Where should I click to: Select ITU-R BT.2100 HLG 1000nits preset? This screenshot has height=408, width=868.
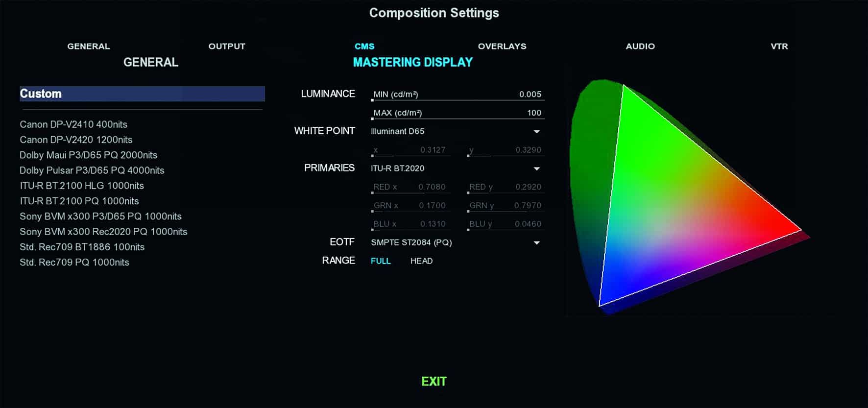[82, 186]
